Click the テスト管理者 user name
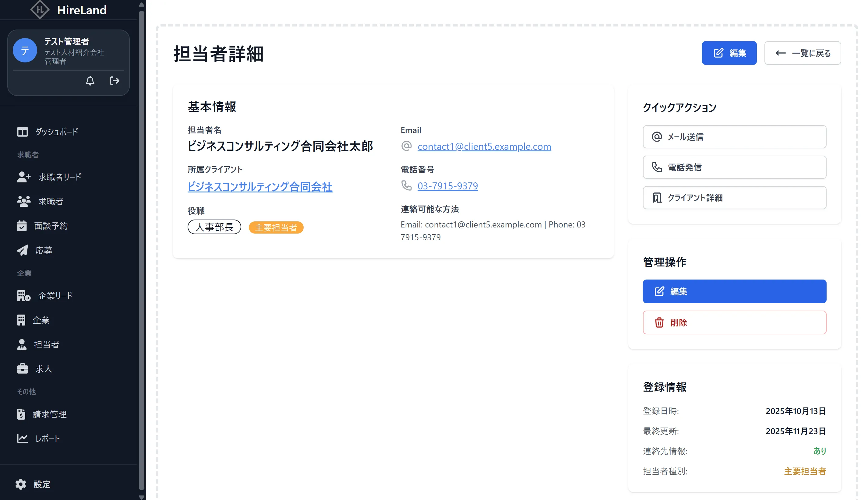 click(67, 41)
